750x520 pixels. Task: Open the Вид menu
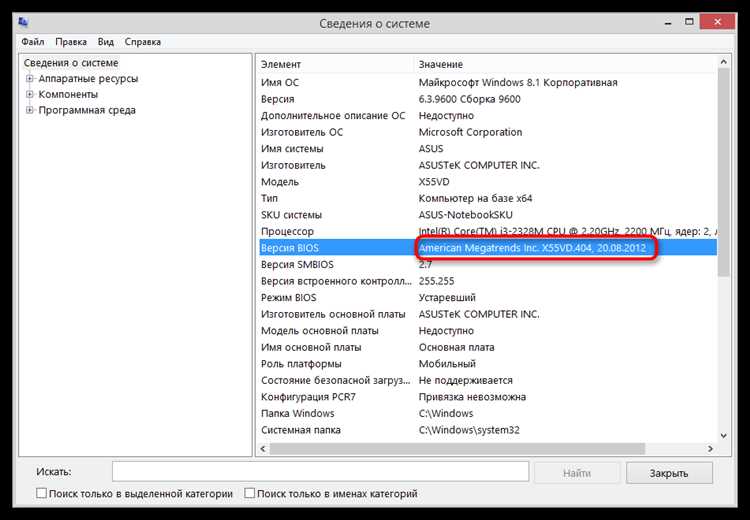tap(106, 42)
